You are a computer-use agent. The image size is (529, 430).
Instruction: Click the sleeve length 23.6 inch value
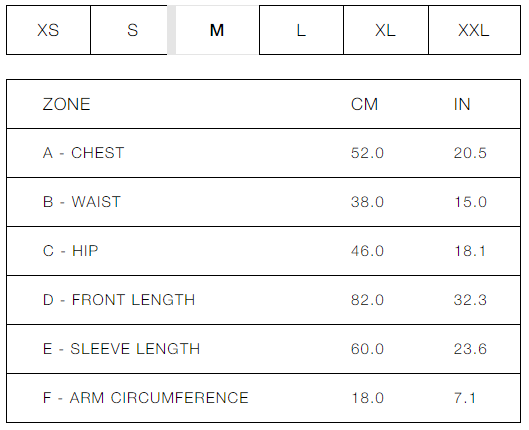470,349
